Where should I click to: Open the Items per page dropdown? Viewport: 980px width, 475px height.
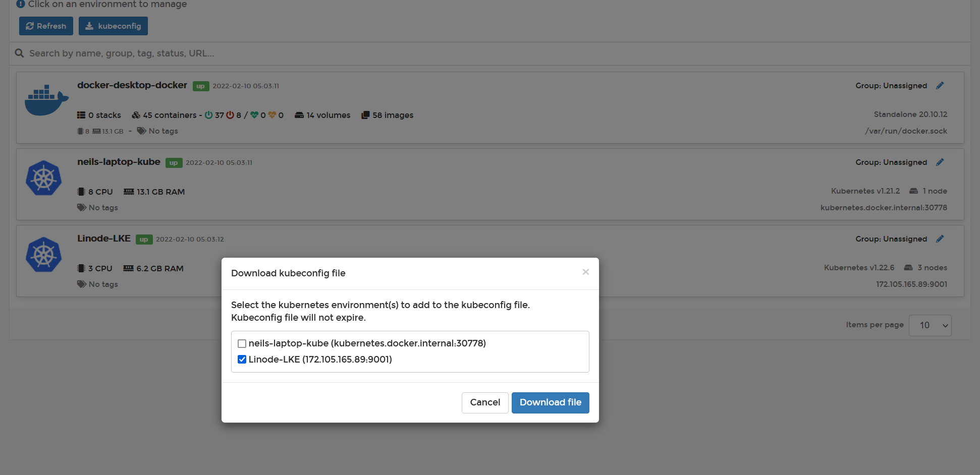[930, 326]
